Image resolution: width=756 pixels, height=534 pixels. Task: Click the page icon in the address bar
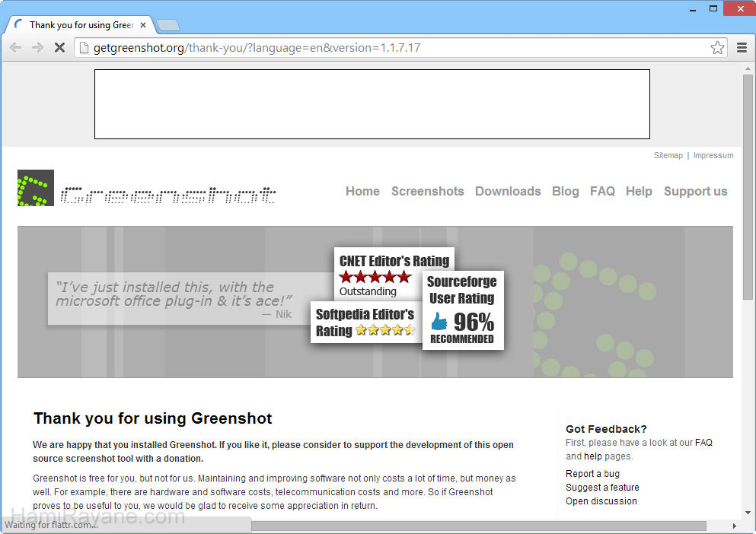(x=84, y=47)
